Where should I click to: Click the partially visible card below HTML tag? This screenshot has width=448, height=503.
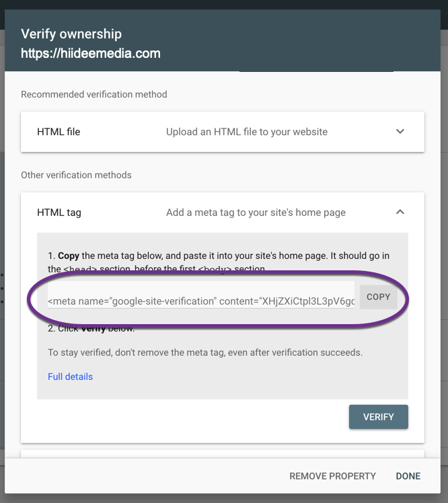(223, 454)
